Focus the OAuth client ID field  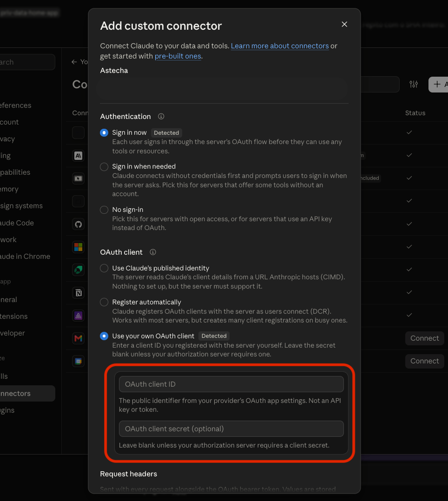[231, 384]
